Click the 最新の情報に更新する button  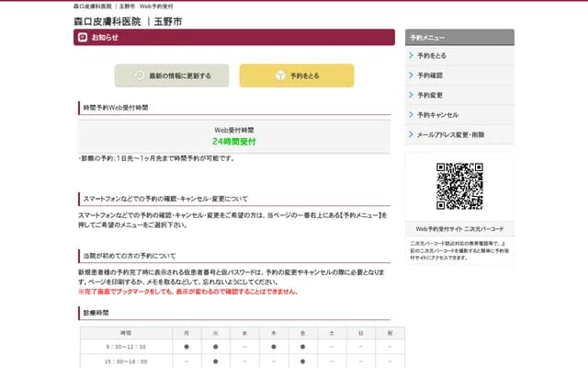(172, 75)
